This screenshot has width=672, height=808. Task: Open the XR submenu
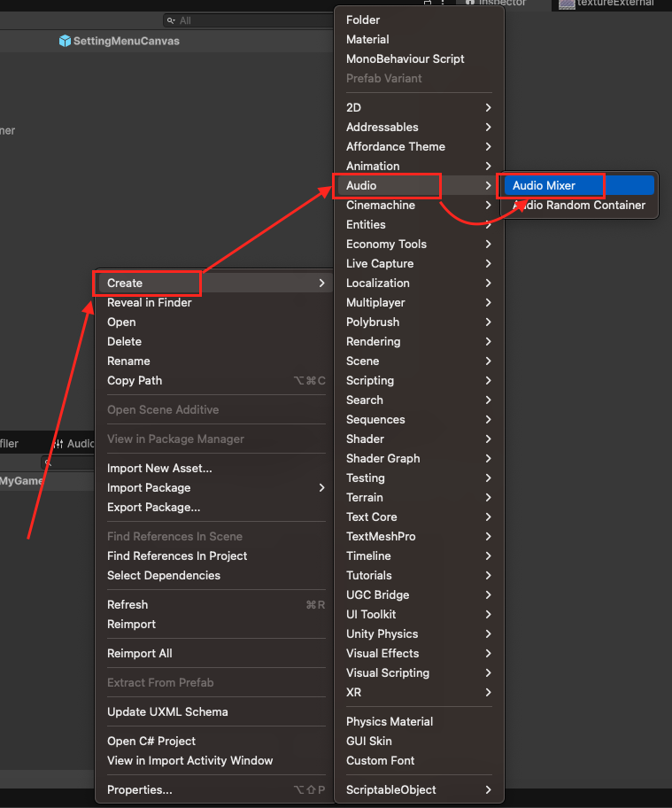point(419,693)
